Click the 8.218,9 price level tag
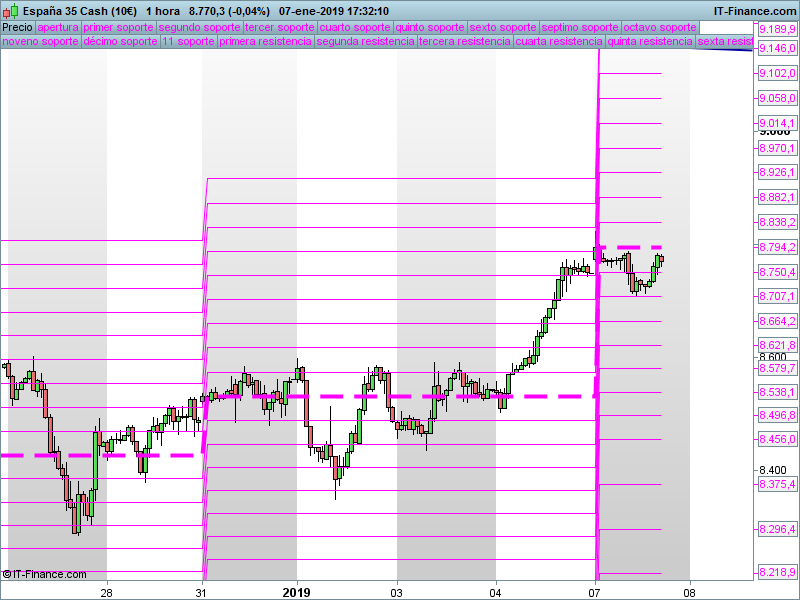Image resolution: width=800 pixels, height=600 pixels. [x=777, y=573]
